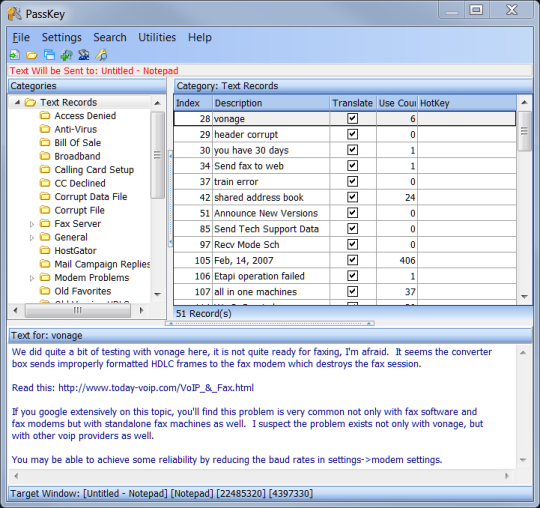This screenshot has height=508, width=540.
Task: Open the Help menu
Action: point(200,37)
